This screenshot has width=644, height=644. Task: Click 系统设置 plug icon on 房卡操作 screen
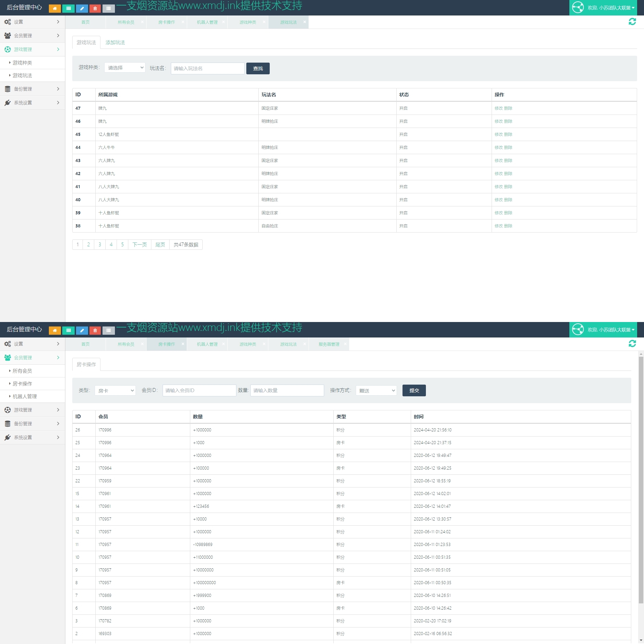(8, 437)
